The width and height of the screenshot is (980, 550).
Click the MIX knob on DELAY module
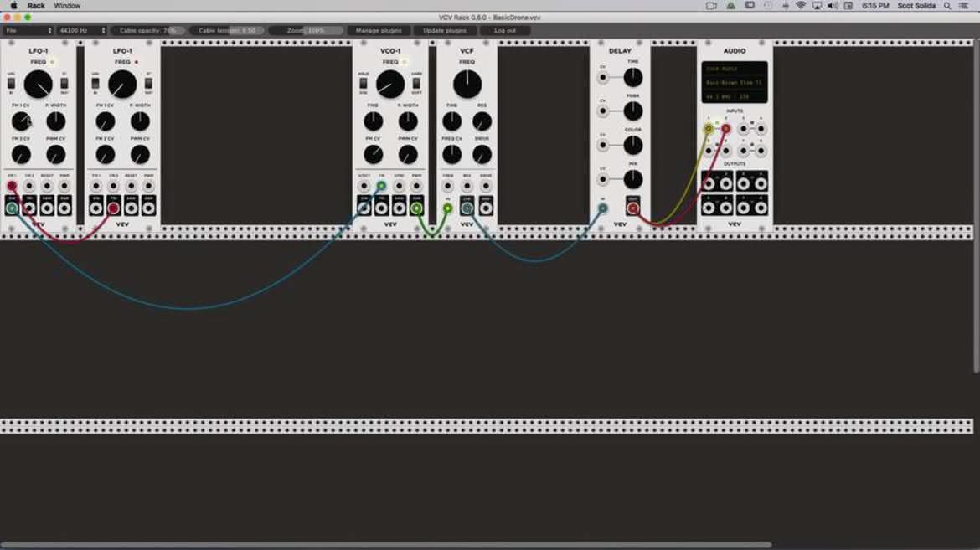point(633,179)
